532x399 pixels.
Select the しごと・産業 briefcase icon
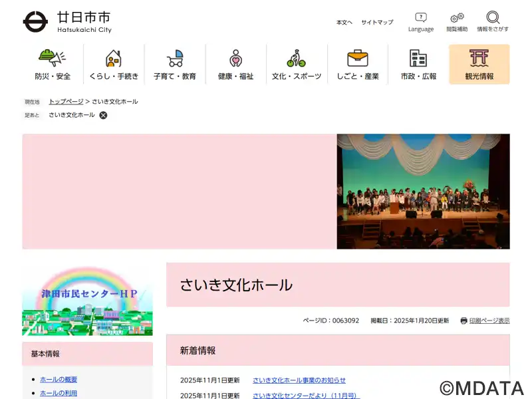tap(358, 58)
